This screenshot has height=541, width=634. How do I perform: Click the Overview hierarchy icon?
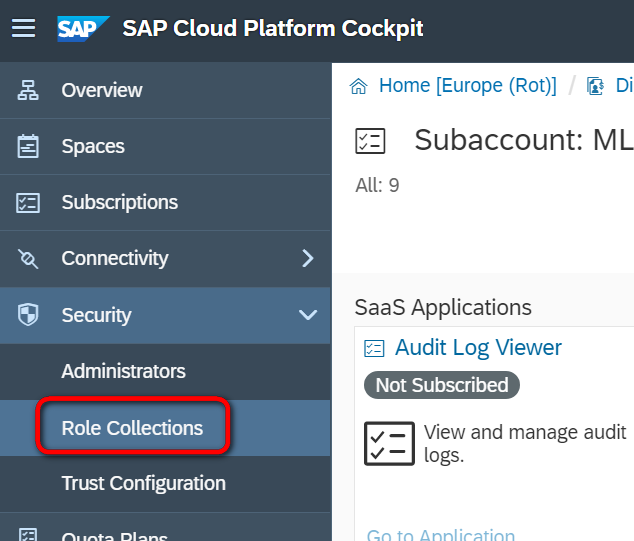(x=28, y=90)
